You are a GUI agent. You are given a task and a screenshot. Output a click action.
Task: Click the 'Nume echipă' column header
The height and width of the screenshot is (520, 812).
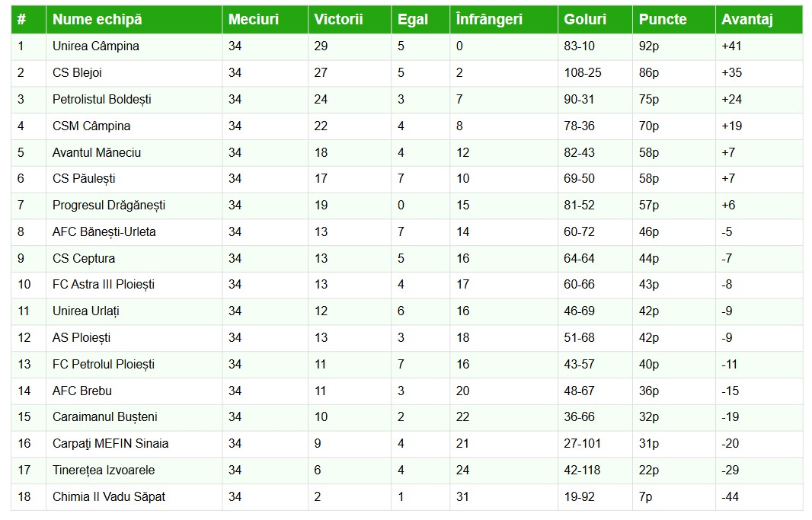point(97,20)
